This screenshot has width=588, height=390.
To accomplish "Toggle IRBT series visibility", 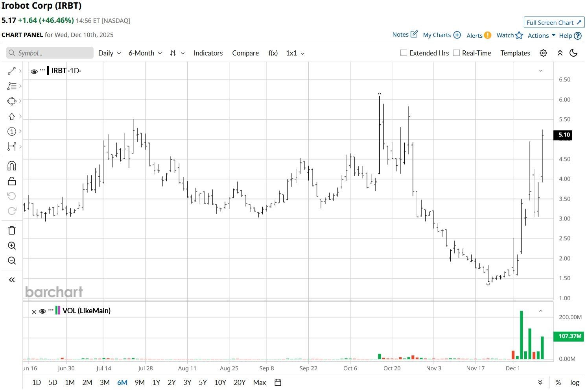I will click(34, 71).
